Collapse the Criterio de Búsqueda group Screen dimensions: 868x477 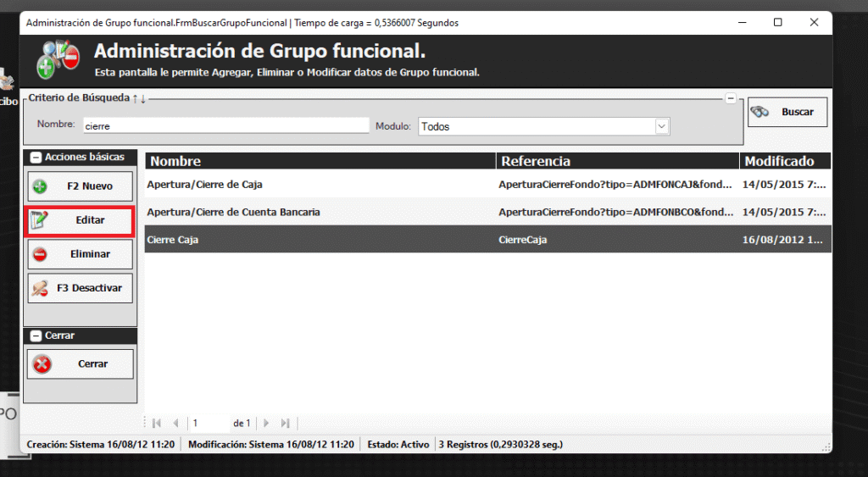pos(731,98)
